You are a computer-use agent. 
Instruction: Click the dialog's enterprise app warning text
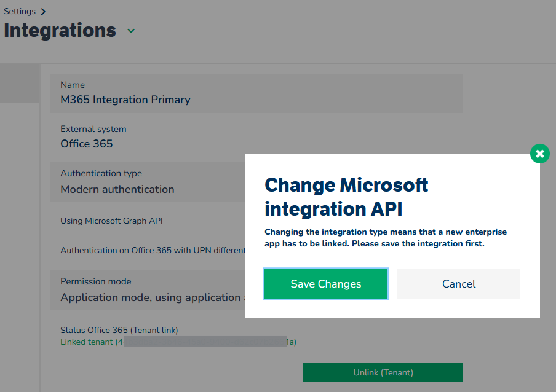click(385, 238)
